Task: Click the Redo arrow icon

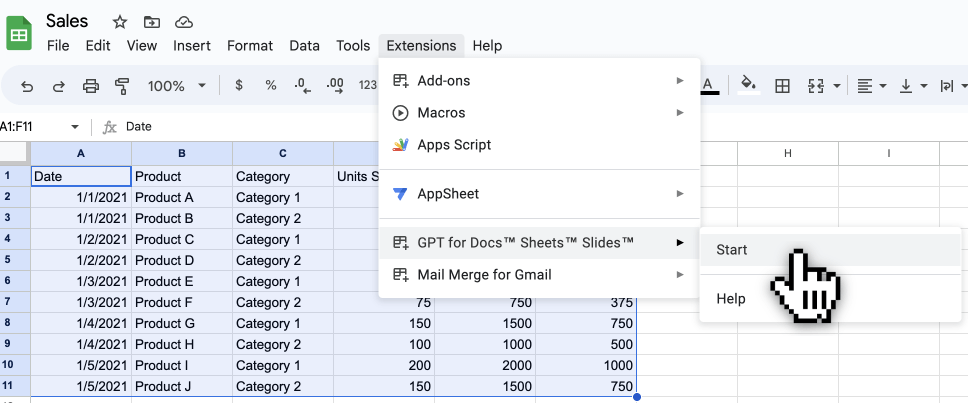Action: point(59,86)
